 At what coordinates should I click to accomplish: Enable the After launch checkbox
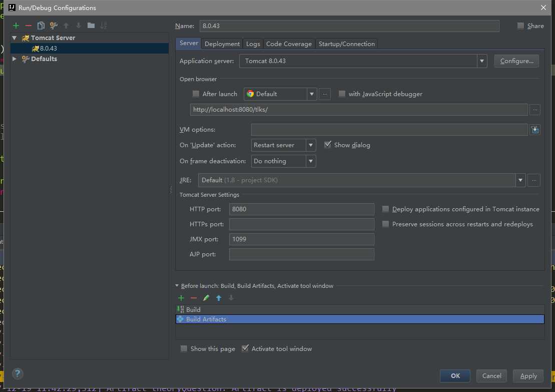(x=196, y=94)
